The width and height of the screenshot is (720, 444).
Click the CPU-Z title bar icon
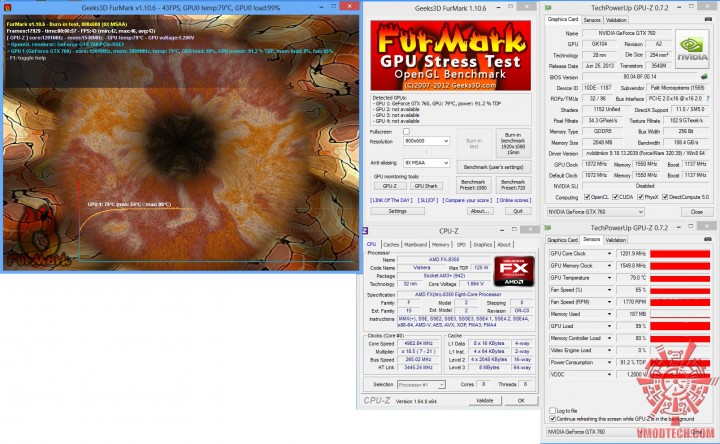tap(365, 230)
